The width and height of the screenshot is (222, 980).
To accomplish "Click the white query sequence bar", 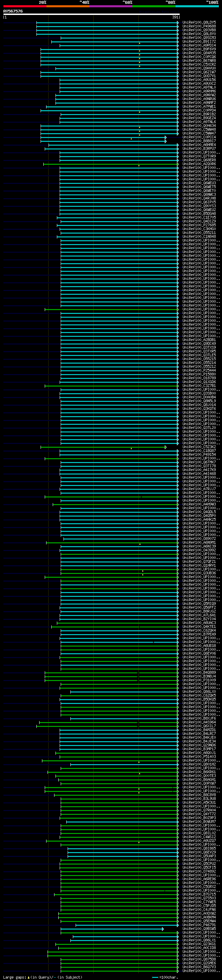I will 92,15.
